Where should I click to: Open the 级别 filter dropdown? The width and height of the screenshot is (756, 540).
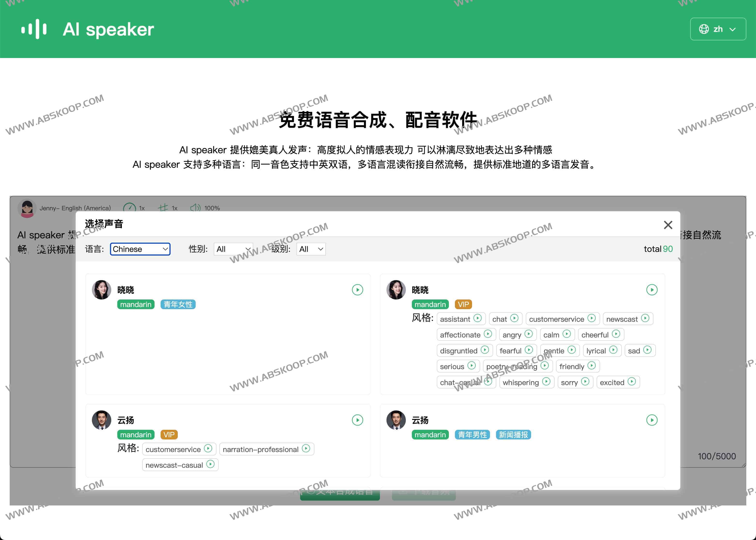(311, 249)
